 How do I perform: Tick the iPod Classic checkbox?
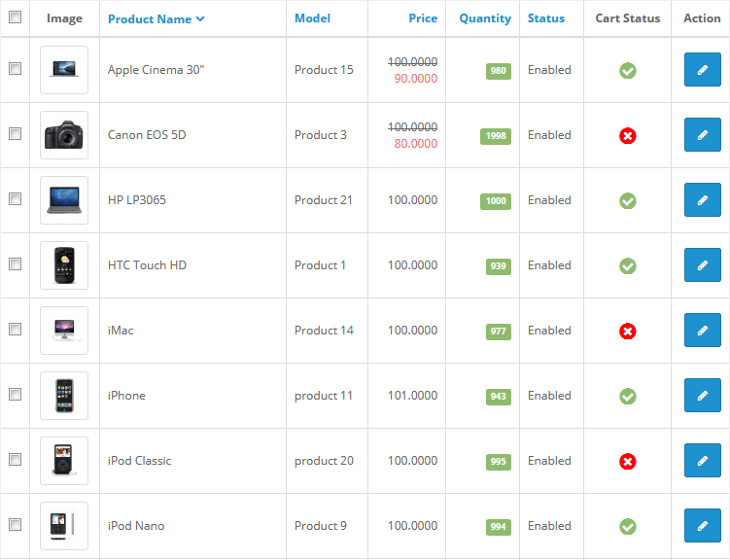15,460
